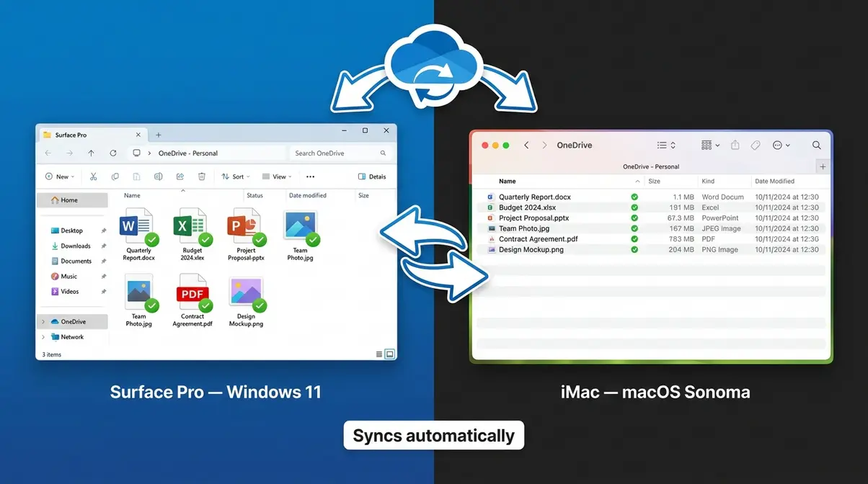This screenshot has height=484, width=868.
Task: Click green sync check for Quarterly Report.docx in Finder
Action: [634, 197]
